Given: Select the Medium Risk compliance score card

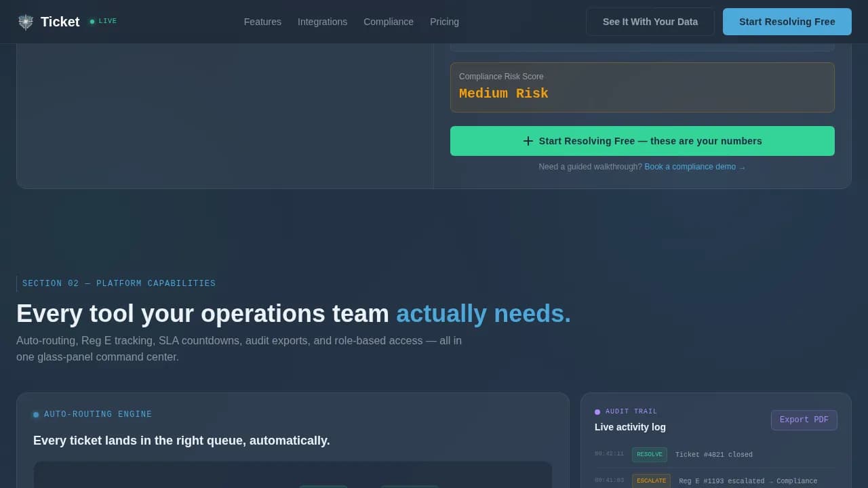Looking at the screenshot, I should 642,87.
